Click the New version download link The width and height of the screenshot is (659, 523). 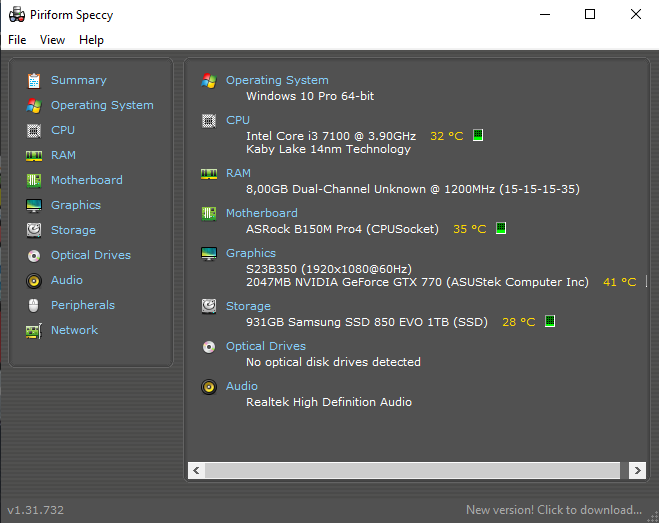(x=553, y=510)
